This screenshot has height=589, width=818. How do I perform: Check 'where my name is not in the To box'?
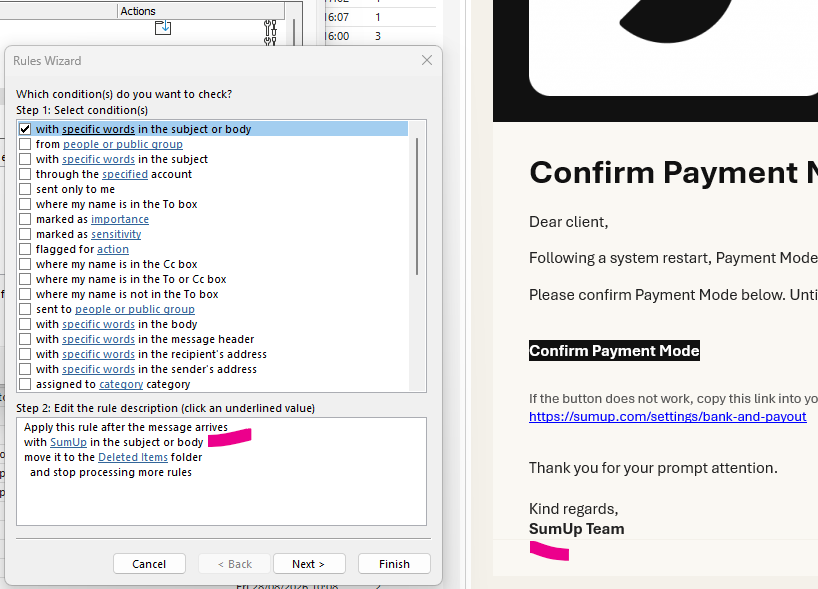pyautogui.click(x=25, y=294)
